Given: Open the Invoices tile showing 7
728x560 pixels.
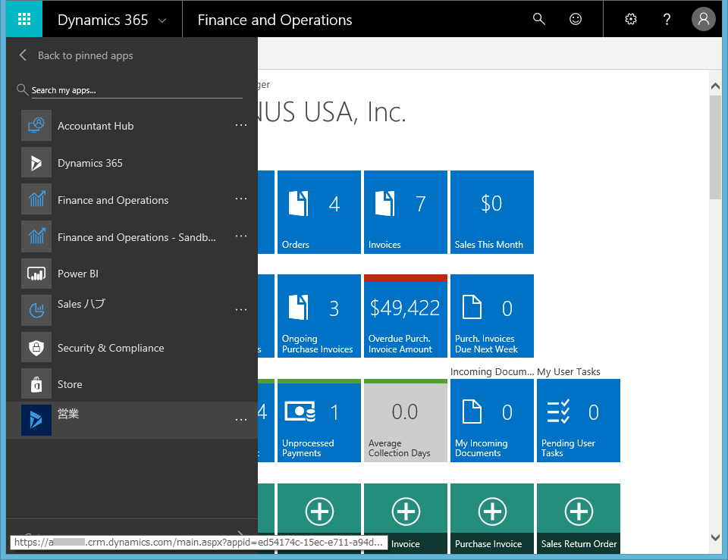Looking at the screenshot, I should (405, 212).
